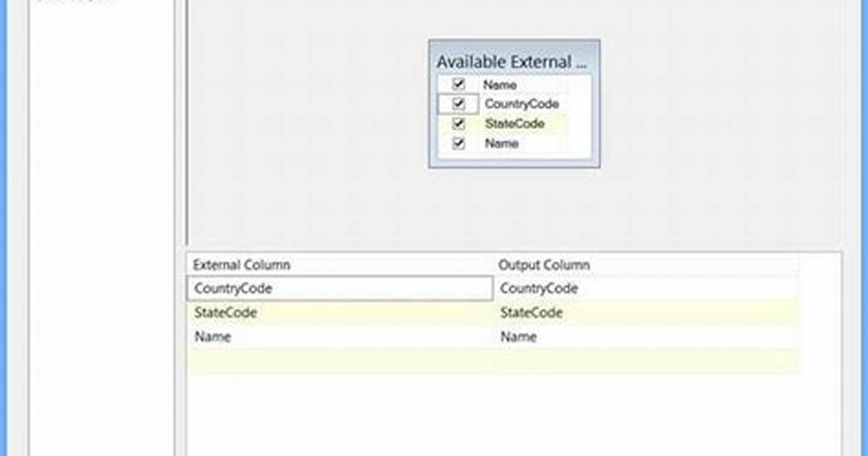Image resolution: width=868 pixels, height=456 pixels.
Task: Select the CountryCode cell under Output Column
Action: (647, 288)
